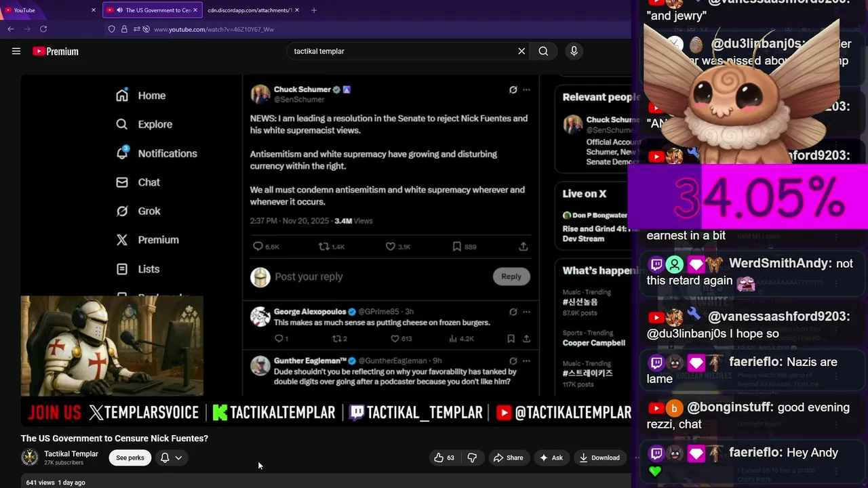Click the address bar URL
Viewport: 868px width, 488px height.
214,30
